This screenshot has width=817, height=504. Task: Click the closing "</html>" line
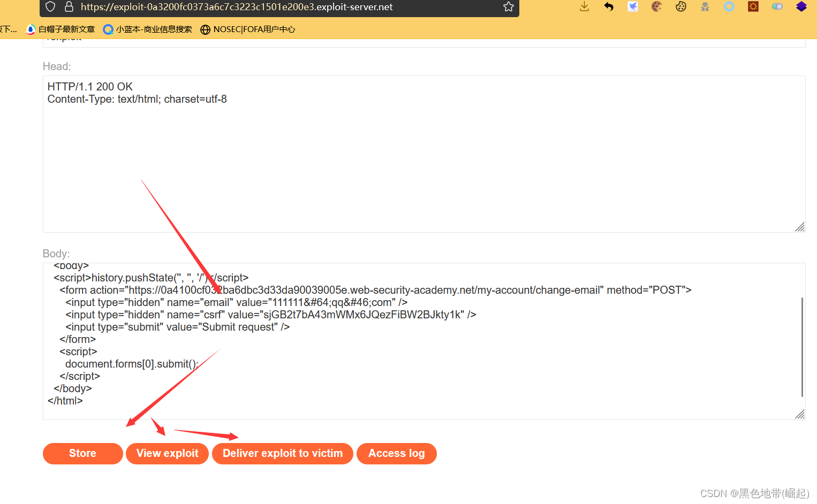click(x=65, y=401)
